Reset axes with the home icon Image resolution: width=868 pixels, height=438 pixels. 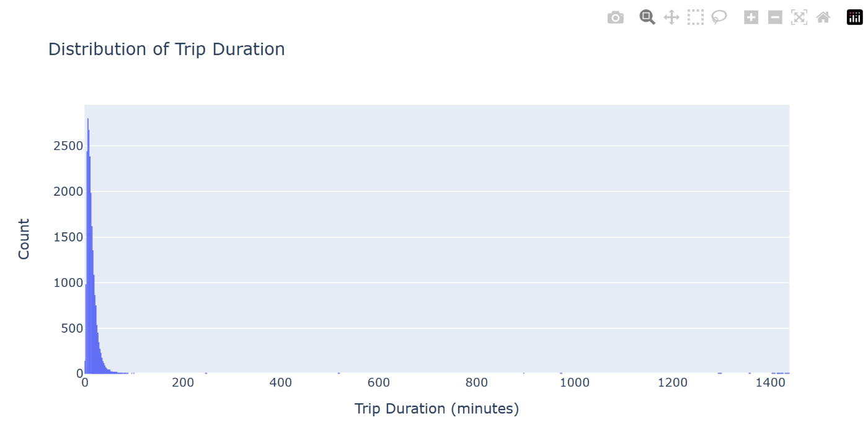823,17
